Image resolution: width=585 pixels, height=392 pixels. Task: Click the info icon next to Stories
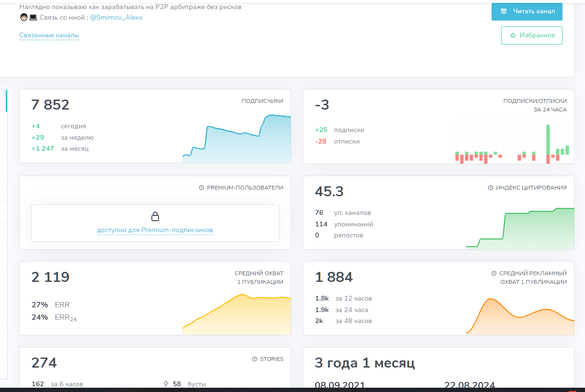[x=254, y=359]
